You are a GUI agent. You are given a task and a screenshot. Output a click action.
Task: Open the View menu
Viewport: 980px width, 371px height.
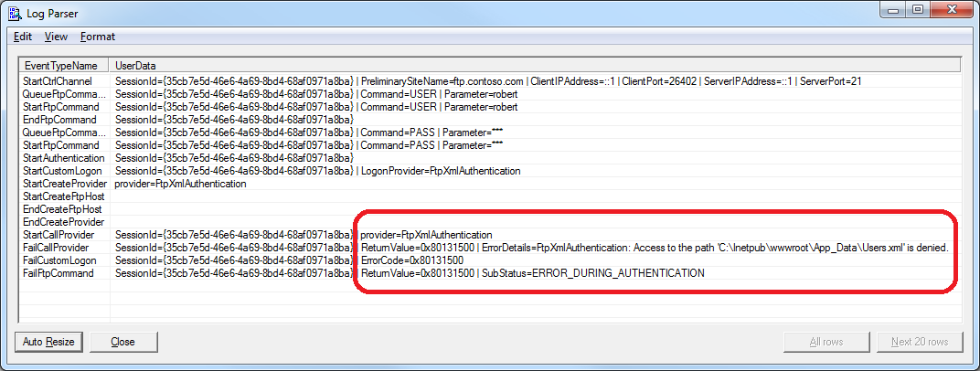[56, 37]
